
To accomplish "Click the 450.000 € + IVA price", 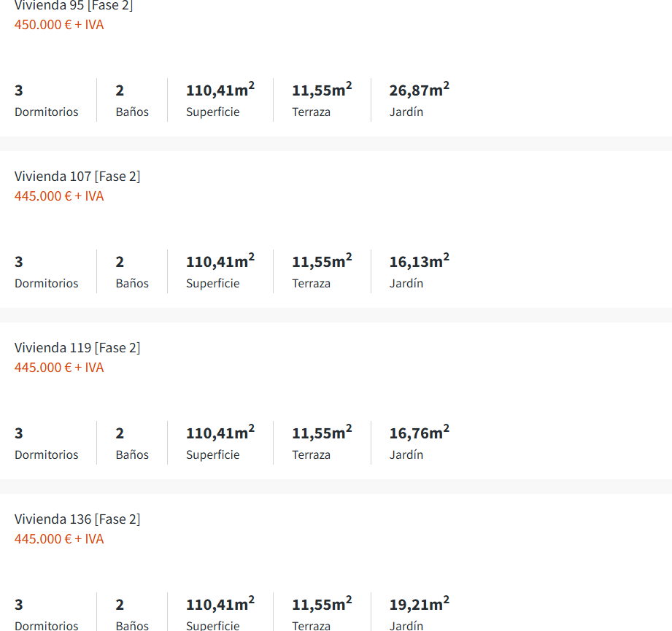I will (59, 25).
